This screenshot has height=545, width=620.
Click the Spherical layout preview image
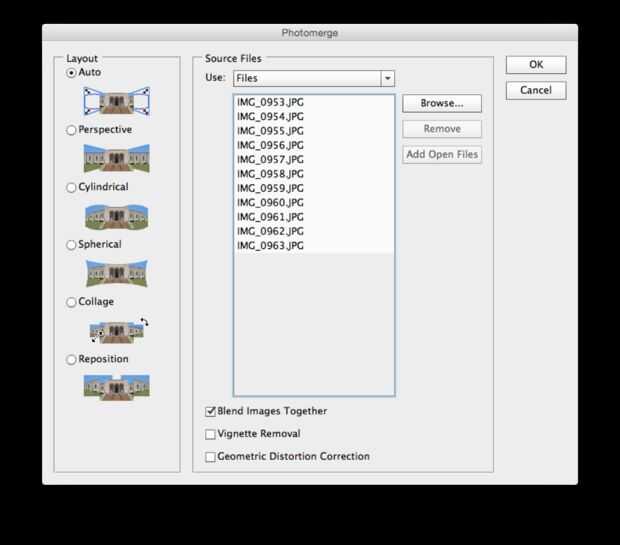pos(117,273)
